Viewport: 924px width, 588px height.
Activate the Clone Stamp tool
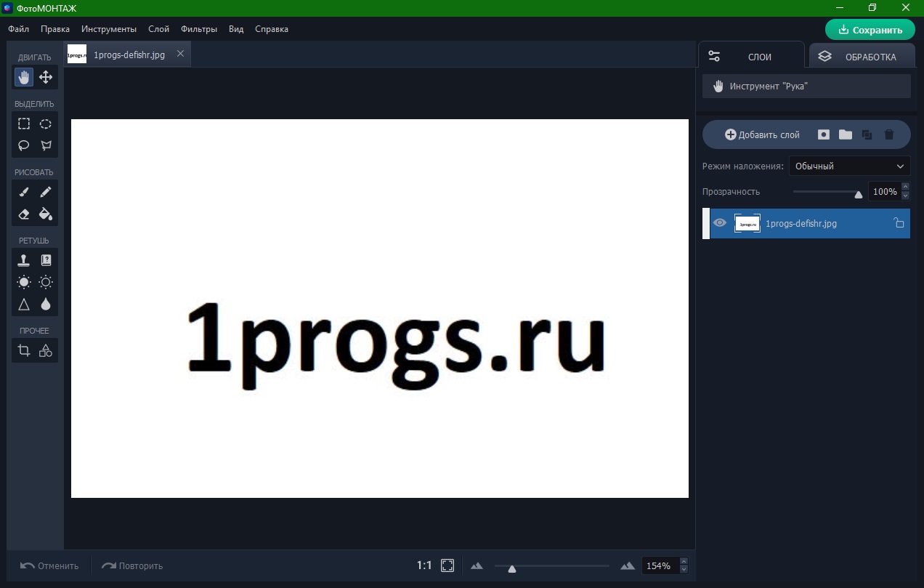(23, 259)
